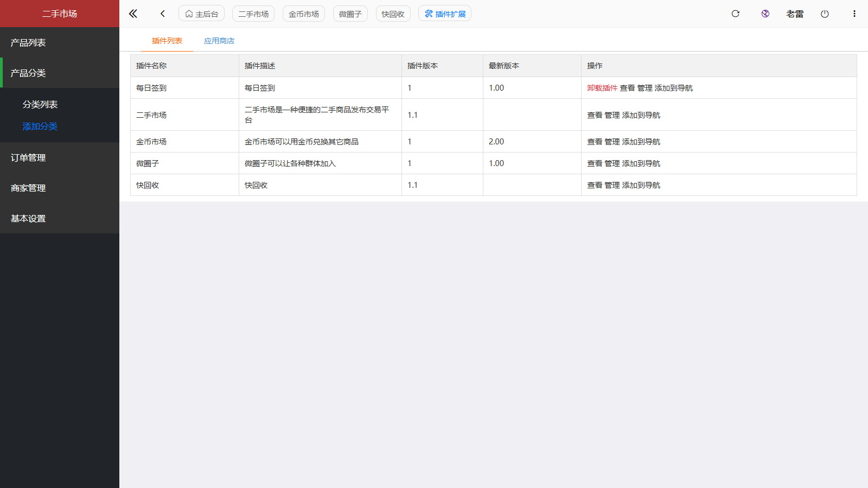Screen dimensions: 868x488
Task: Click 管理 for the 金币市场 plugin
Action: coord(612,142)
